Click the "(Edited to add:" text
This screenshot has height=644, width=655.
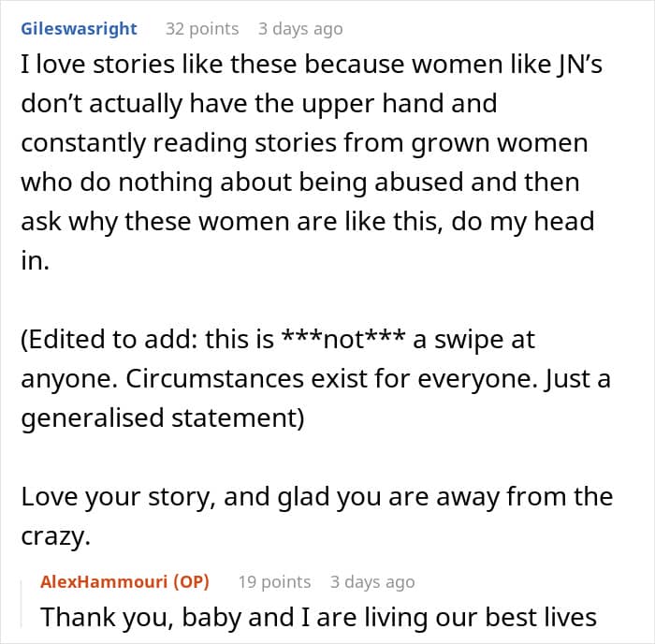pyautogui.click(x=109, y=339)
